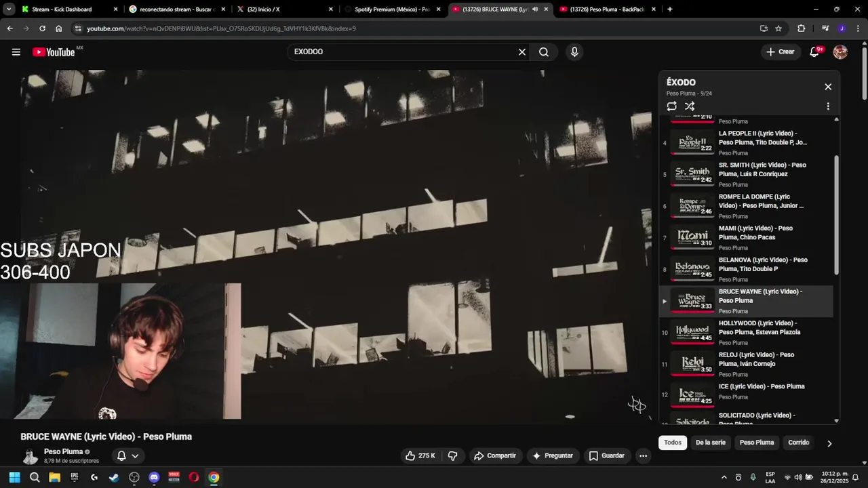Image resolution: width=868 pixels, height=488 pixels.
Task: Open a new Chrome tab
Action: point(670,9)
